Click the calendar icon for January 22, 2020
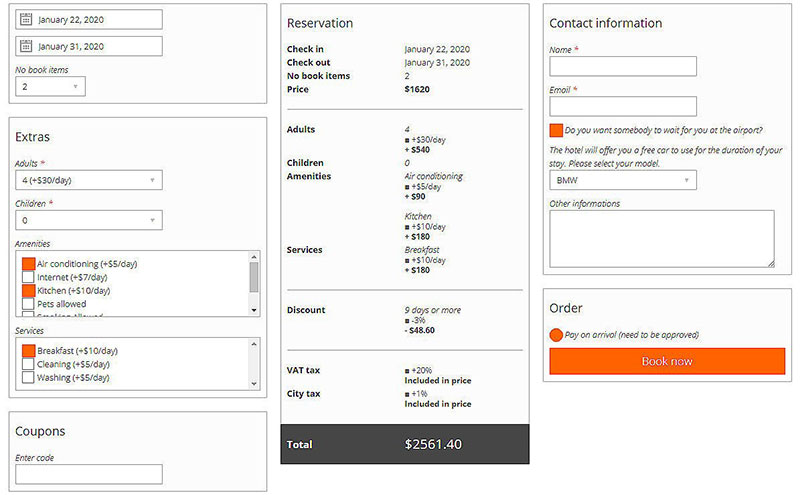800x495 pixels. point(26,19)
